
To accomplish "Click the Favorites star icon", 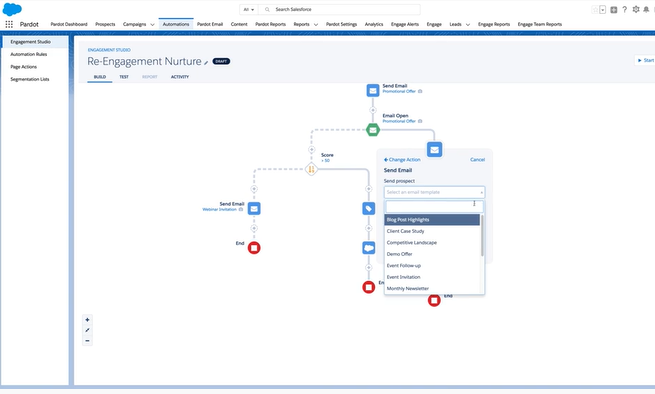I will (x=595, y=10).
